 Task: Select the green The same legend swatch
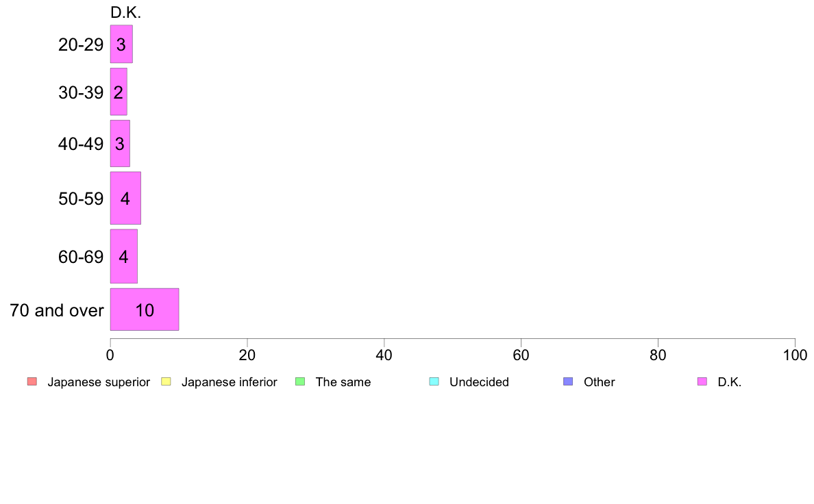(300, 381)
